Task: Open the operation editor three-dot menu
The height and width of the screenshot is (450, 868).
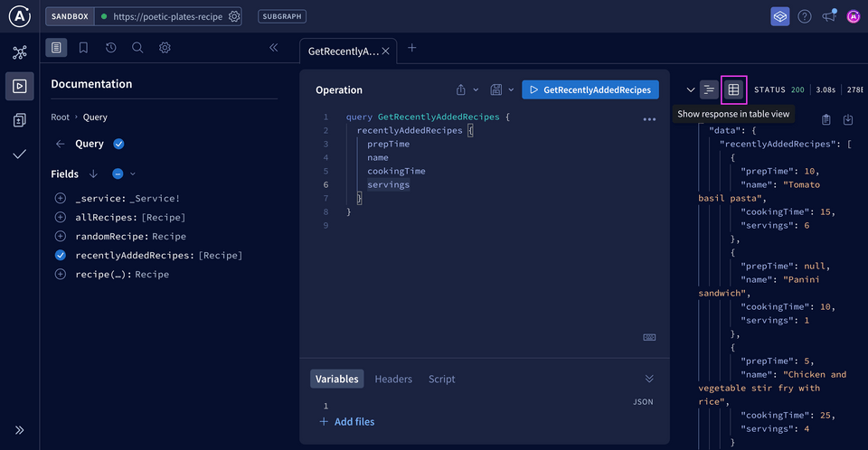Action: pos(649,119)
